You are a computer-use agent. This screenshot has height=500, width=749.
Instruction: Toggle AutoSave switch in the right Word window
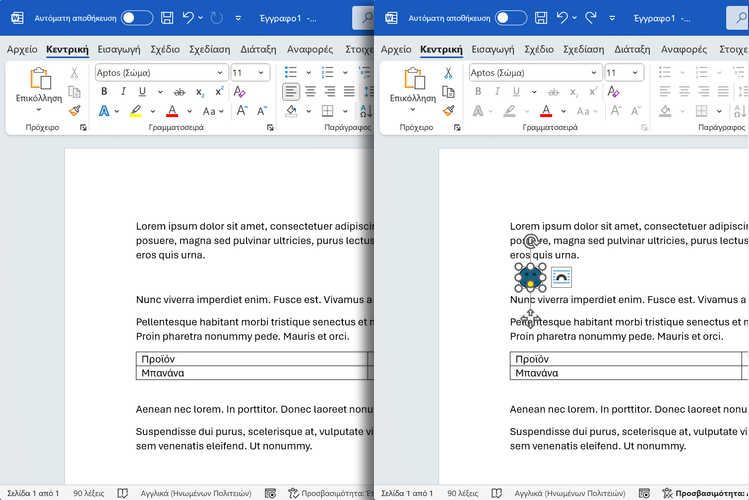(x=511, y=18)
